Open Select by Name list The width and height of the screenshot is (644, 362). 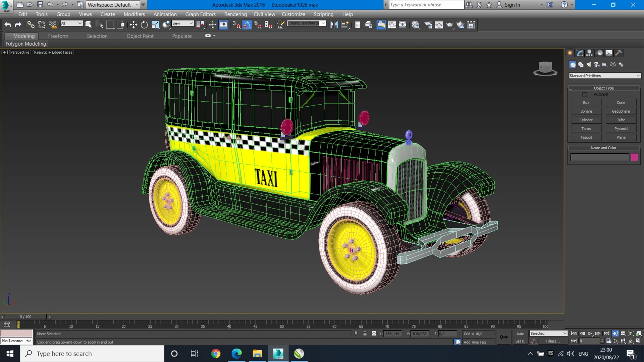pyautogui.click(x=99, y=24)
